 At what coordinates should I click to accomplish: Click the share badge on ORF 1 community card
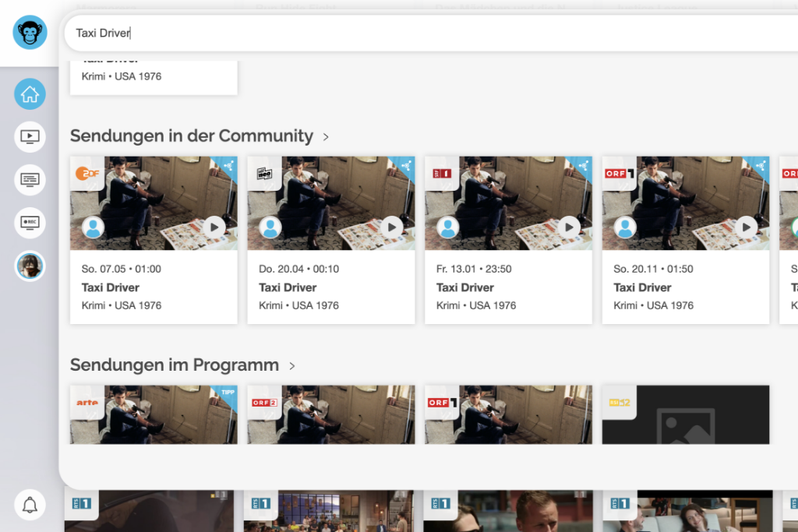coord(761,165)
